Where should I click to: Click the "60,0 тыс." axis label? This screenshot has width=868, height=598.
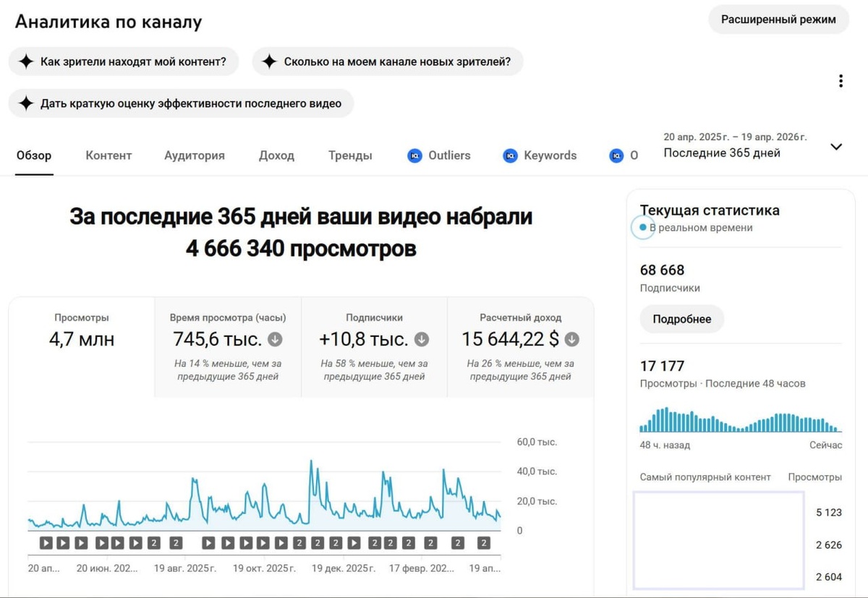tap(537, 442)
